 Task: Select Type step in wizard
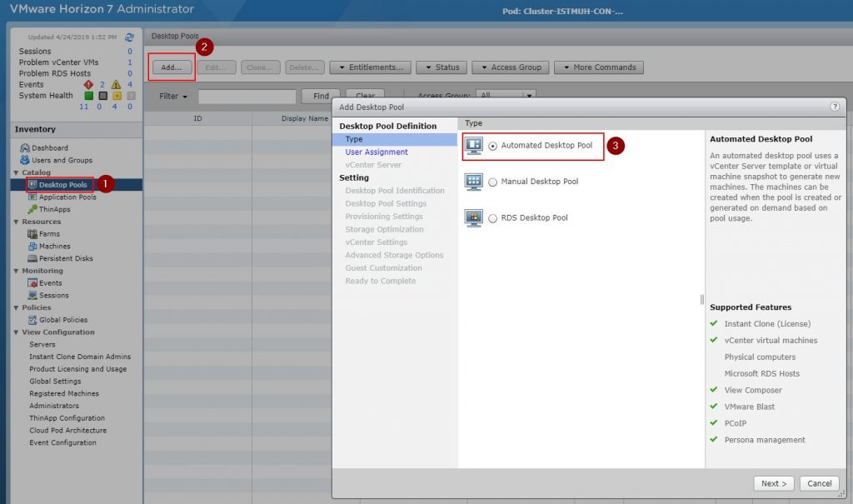395,139
